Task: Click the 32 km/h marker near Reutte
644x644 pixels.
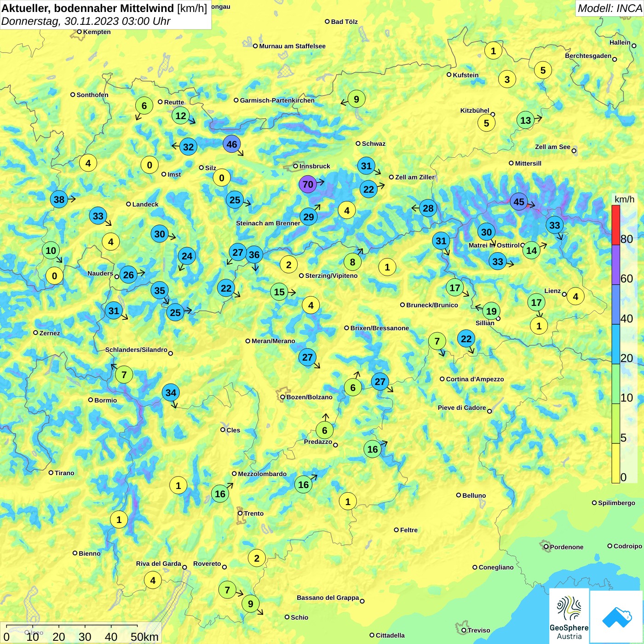Action: [x=189, y=147]
